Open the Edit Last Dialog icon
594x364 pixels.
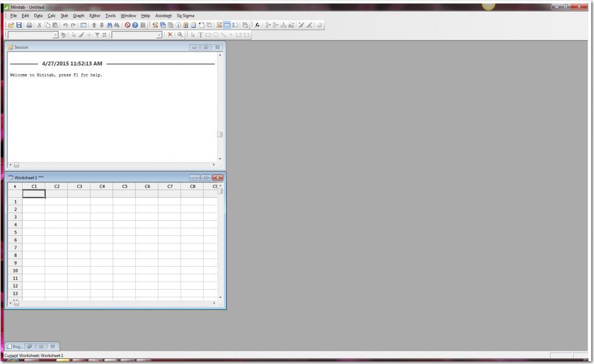84,25
